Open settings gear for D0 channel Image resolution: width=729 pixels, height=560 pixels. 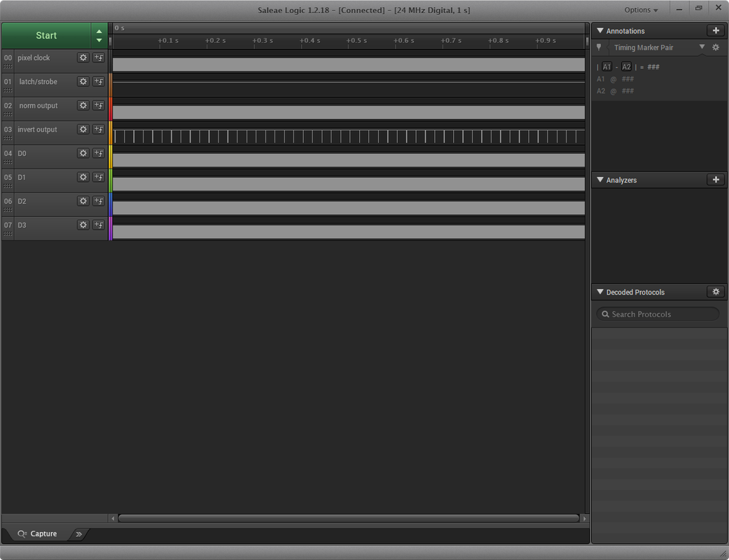pos(83,153)
